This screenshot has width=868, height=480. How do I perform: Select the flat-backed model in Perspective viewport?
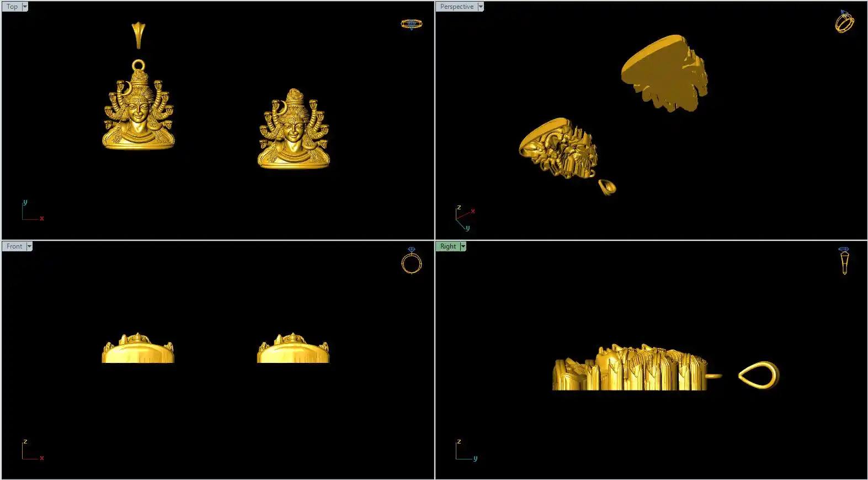tap(665, 72)
